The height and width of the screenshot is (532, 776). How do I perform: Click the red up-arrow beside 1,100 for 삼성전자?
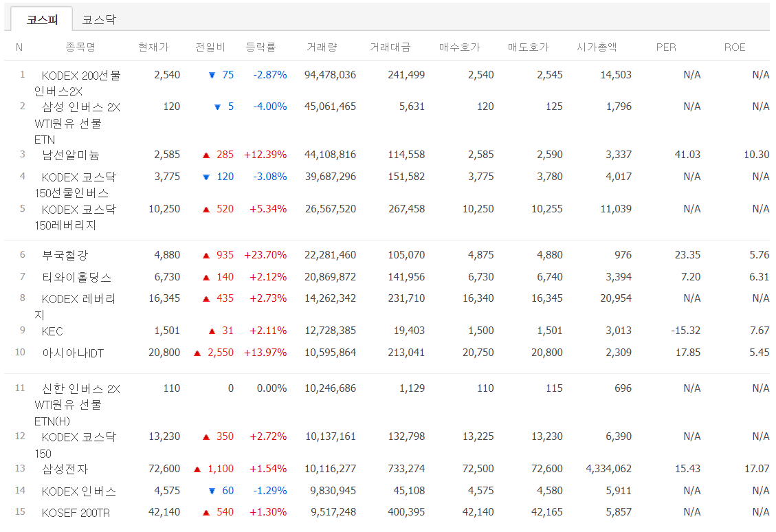point(197,469)
